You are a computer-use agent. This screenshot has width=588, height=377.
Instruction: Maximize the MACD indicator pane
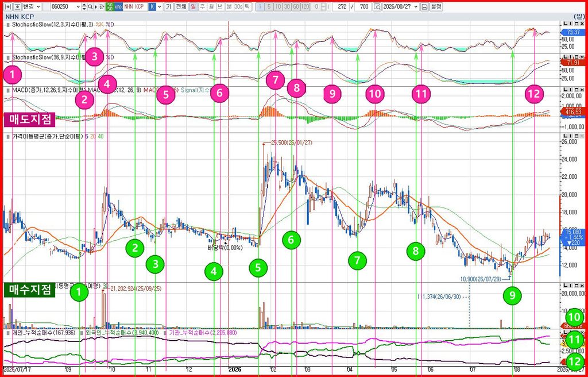(x=576, y=90)
